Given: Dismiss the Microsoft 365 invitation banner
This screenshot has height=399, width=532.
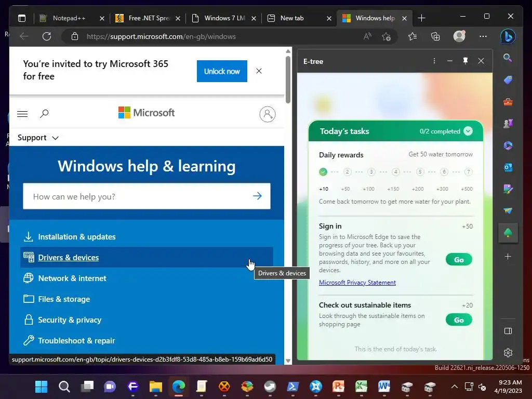Looking at the screenshot, I should 259,71.
